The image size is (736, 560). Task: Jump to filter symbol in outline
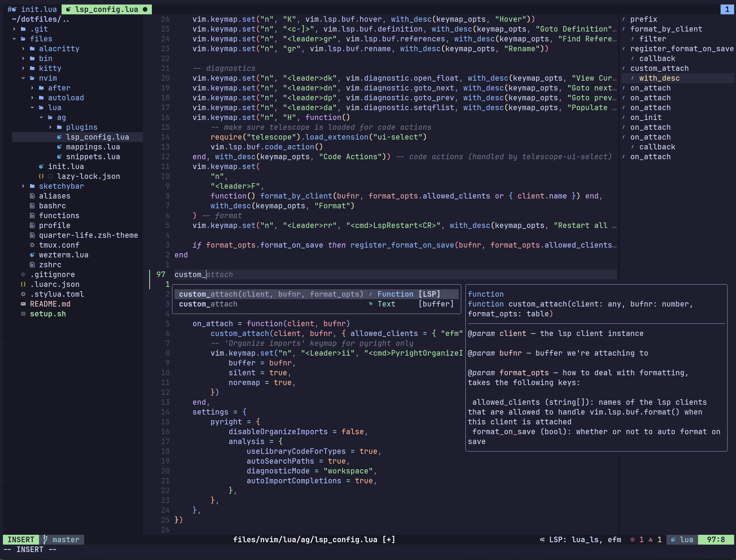653,39
